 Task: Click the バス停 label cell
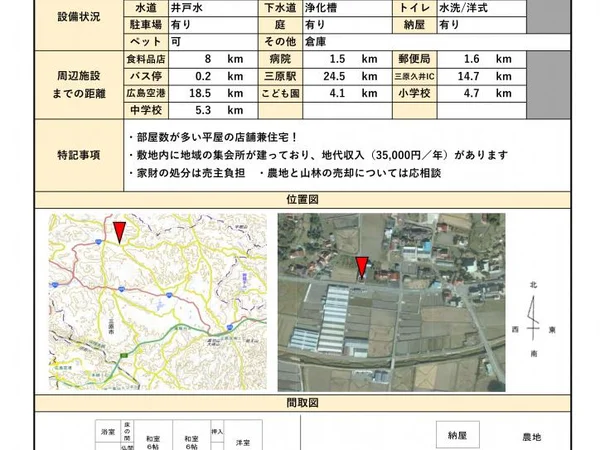tap(146, 77)
